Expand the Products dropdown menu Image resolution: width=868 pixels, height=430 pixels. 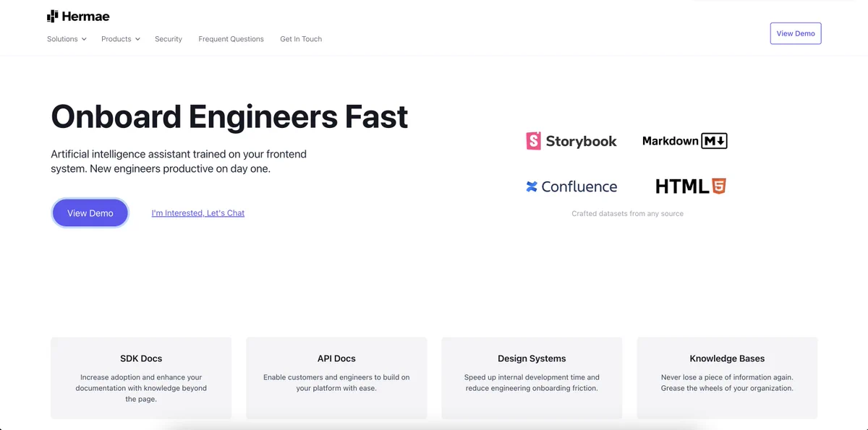(121, 39)
